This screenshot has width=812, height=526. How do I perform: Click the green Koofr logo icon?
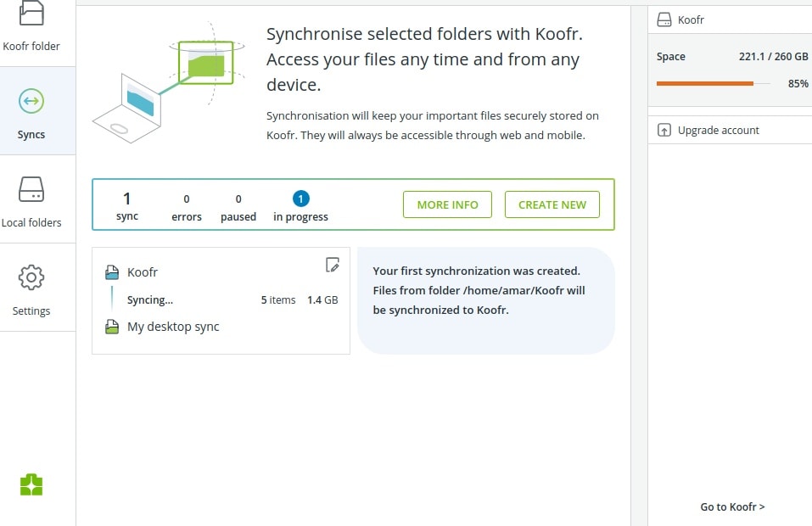point(31,484)
